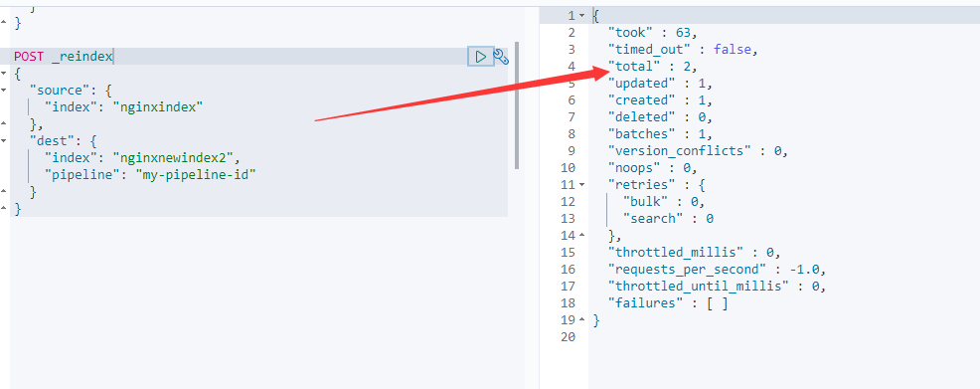Image resolution: width=980 pixels, height=389 pixels.
Task: Fold the response root at line 1
Action: tap(582, 15)
